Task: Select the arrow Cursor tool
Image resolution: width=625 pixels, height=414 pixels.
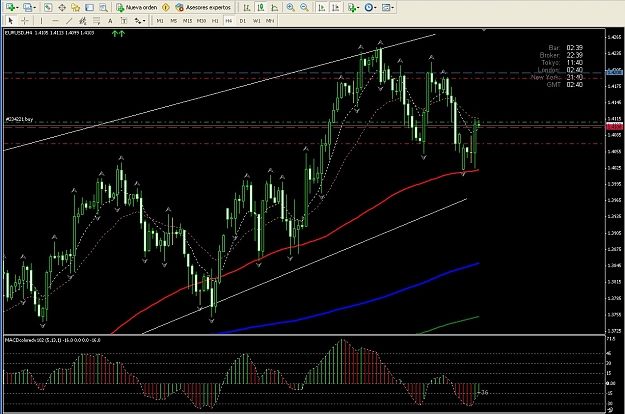Action: (11, 21)
